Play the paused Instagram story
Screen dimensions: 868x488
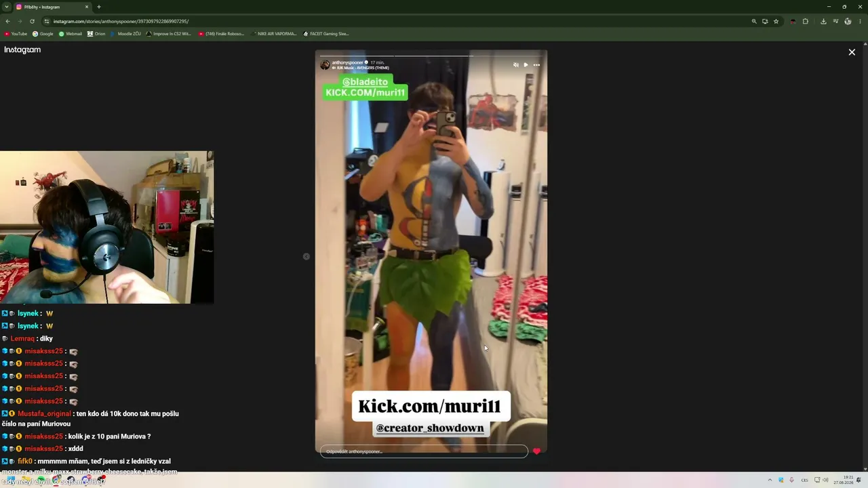coord(526,65)
